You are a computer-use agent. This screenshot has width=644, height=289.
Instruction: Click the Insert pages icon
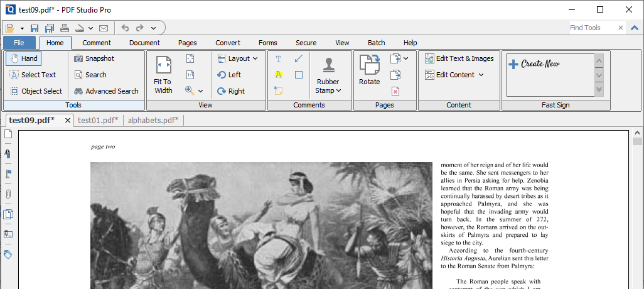click(395, 58)
